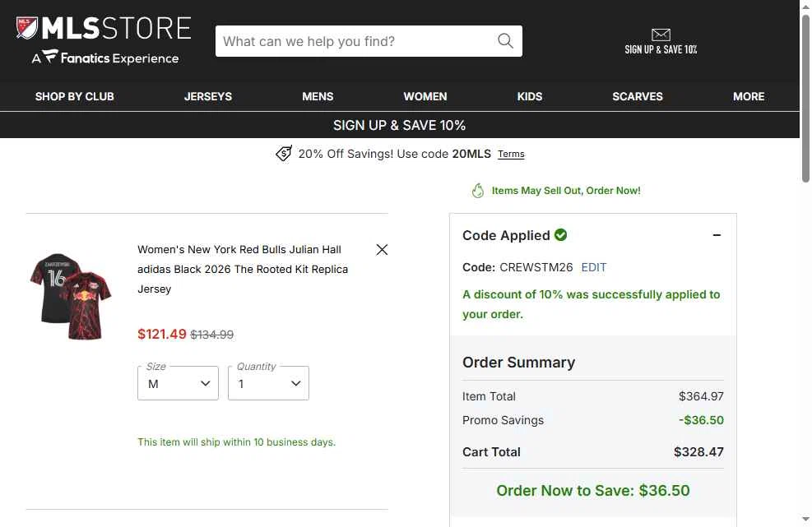The image size is (812, 527).
Task: Click the envelope sign-up icon
Action: (661, 35)
